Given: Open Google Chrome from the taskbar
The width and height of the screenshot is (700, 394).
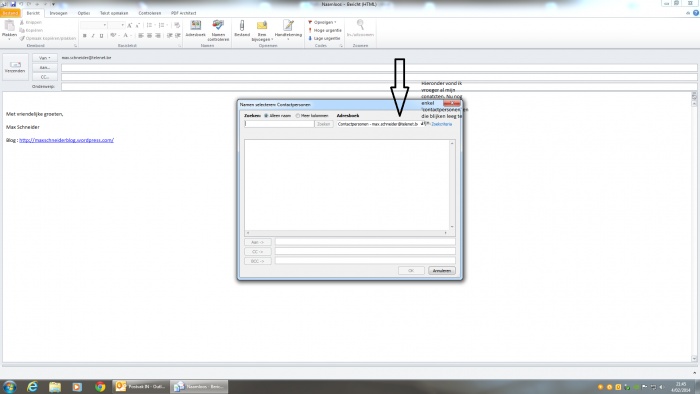Looking at the screenshot, I should click(100, 386).
